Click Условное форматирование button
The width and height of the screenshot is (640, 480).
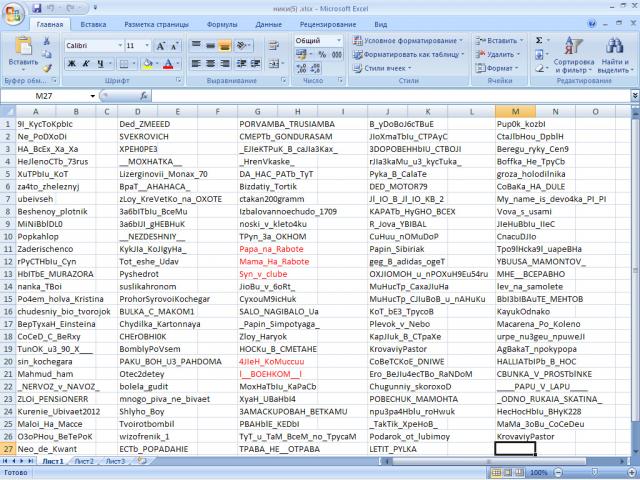pos(409,41)
